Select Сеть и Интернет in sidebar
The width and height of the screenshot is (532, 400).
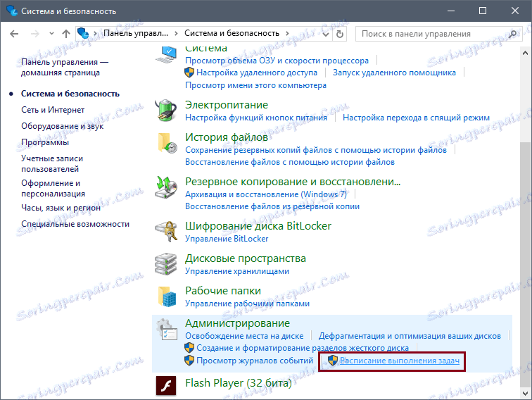[53, 110]
